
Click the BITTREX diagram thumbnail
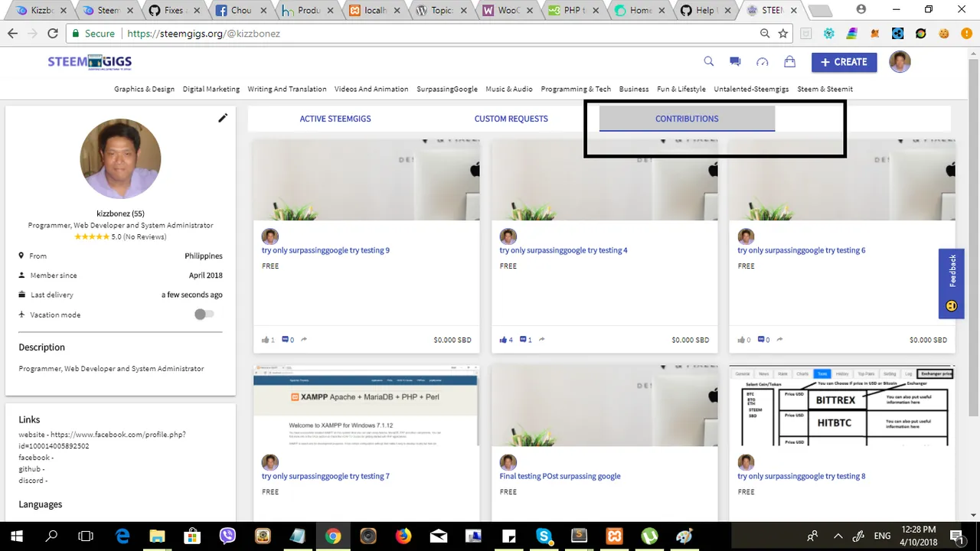click(x=842, y=406)
